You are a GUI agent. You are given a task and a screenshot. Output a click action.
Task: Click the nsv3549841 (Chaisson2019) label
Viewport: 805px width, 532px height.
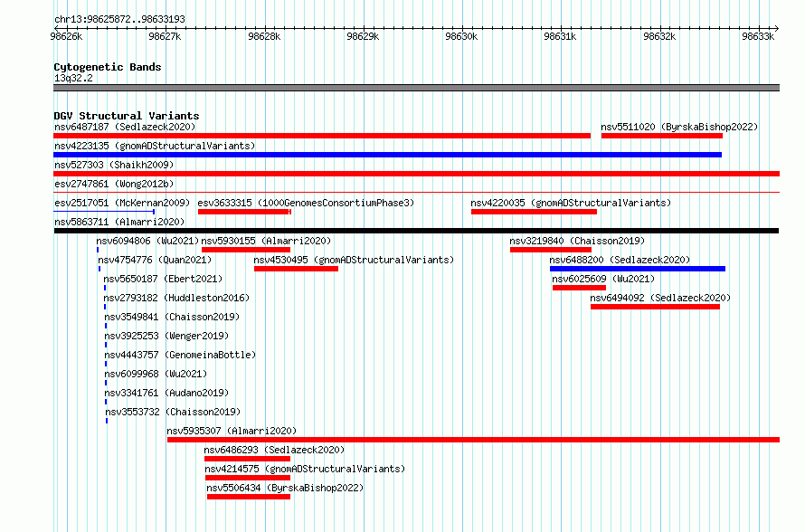tap(172, 317)
